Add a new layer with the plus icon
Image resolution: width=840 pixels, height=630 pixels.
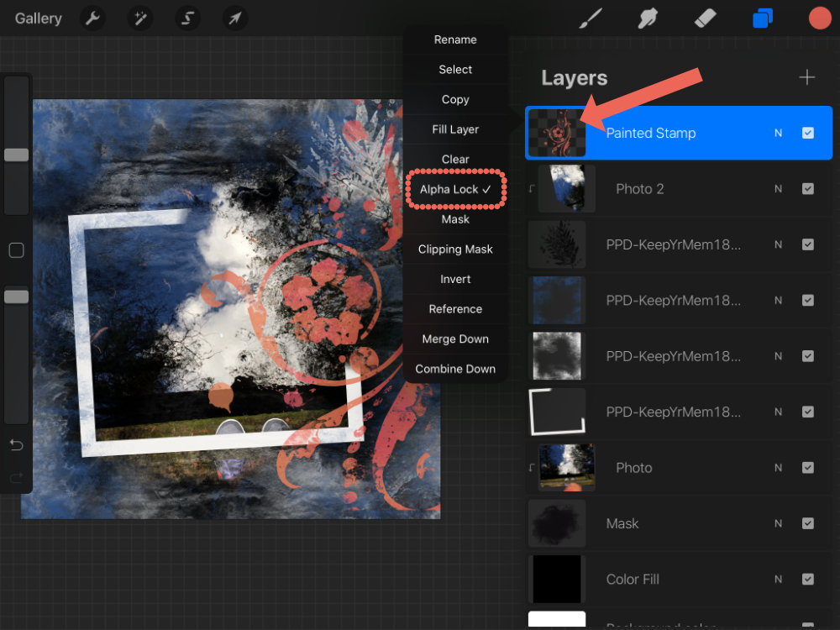[x=806, y=77]
